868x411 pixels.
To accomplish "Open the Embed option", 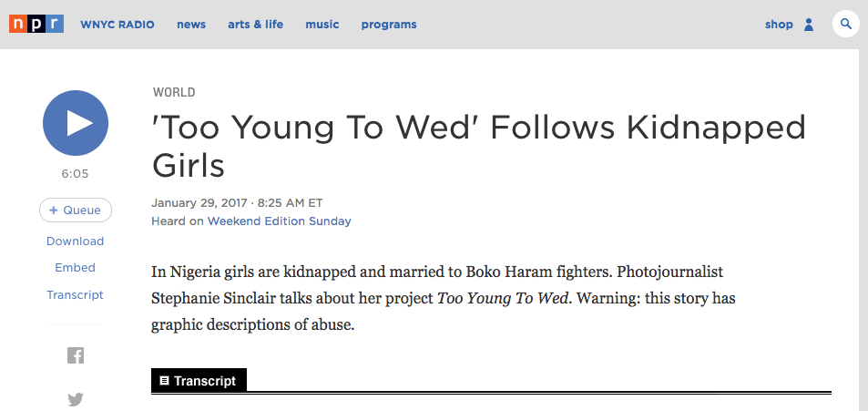I will [x=76, y=268].
